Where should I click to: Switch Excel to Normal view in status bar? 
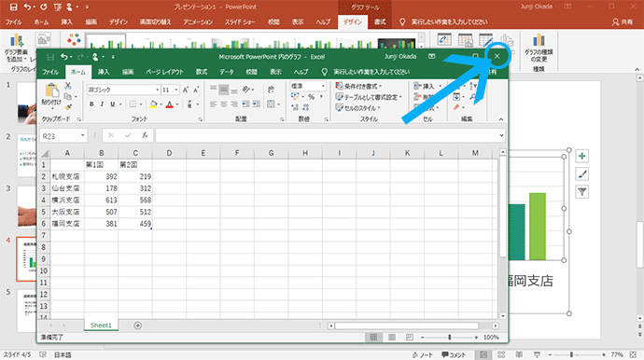(x=373, y=337)
